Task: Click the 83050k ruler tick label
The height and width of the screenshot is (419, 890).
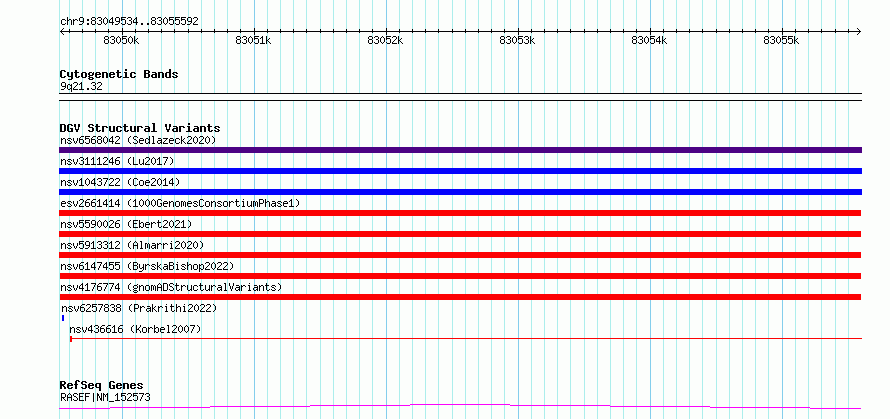Action: (x=121, y=40)
